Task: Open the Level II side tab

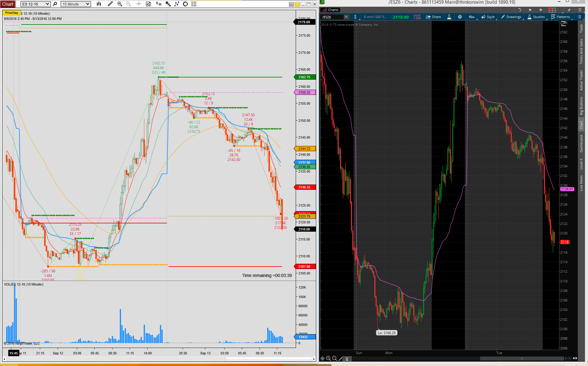Action: pos(581,164)
